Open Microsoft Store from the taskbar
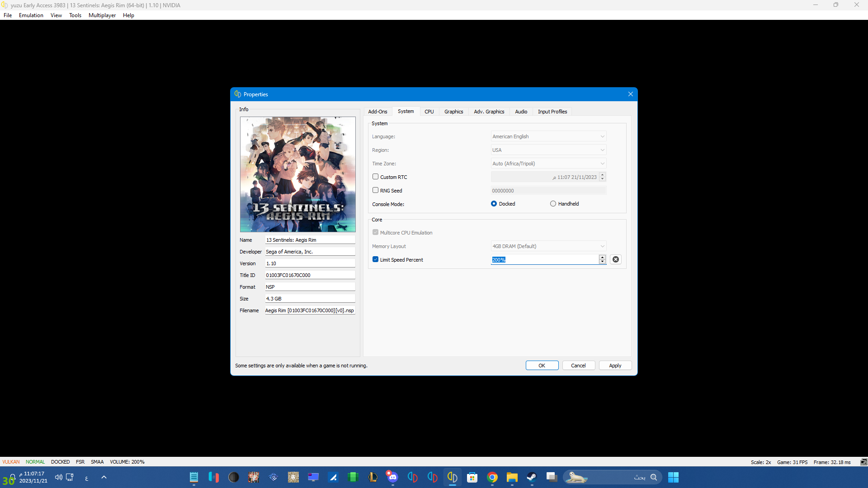The image size is (868, 488). tap(472, 477)
